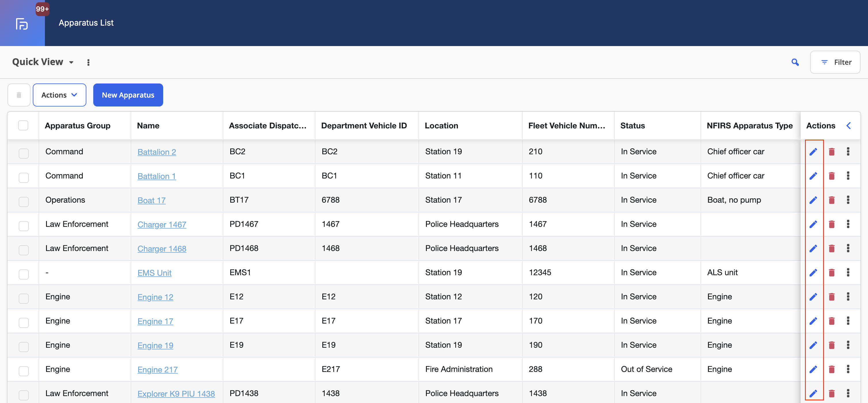Delete the Boat 17 row using trash icon
The image size is (868, 403).
coord(831,200)
